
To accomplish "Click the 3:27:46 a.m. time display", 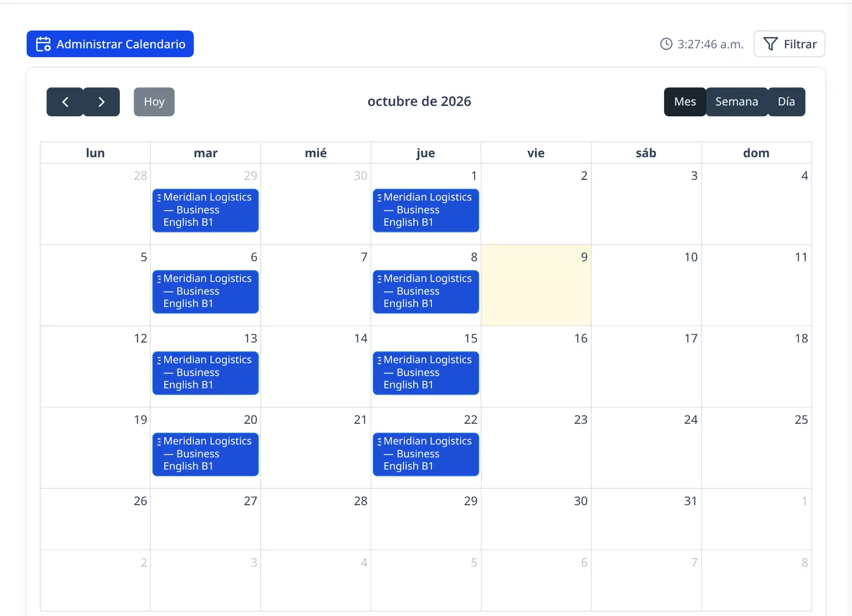I will 710,44.
